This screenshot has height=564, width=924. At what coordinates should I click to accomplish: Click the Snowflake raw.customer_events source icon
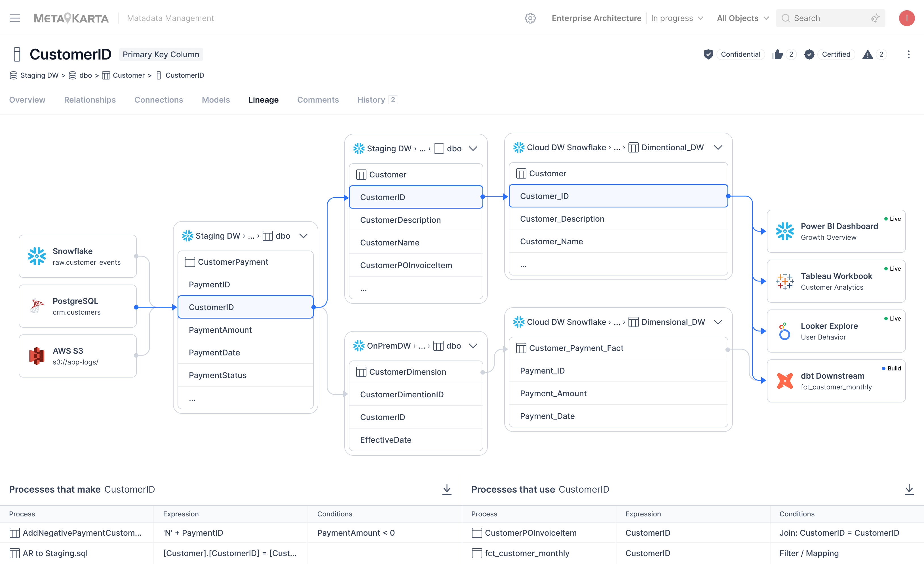pos(37,256)
